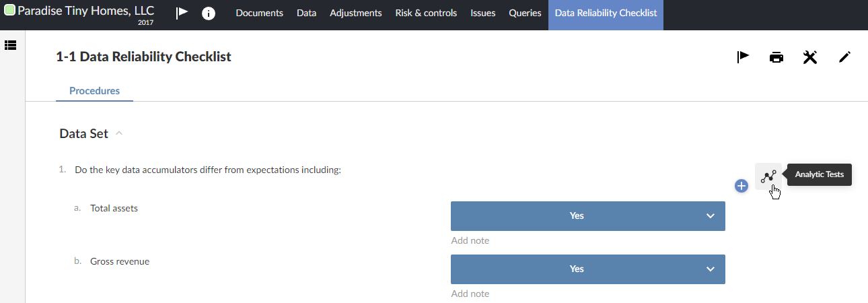Open the engagement info icon
This screenshot has width=868, height=303.
point(209,13)
